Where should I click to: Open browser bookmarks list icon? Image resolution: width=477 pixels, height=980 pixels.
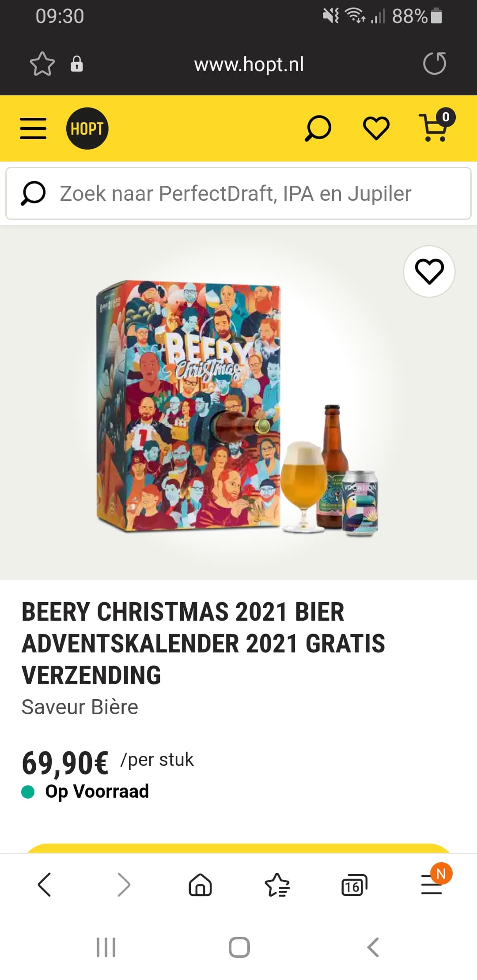[x=277, y=885]
